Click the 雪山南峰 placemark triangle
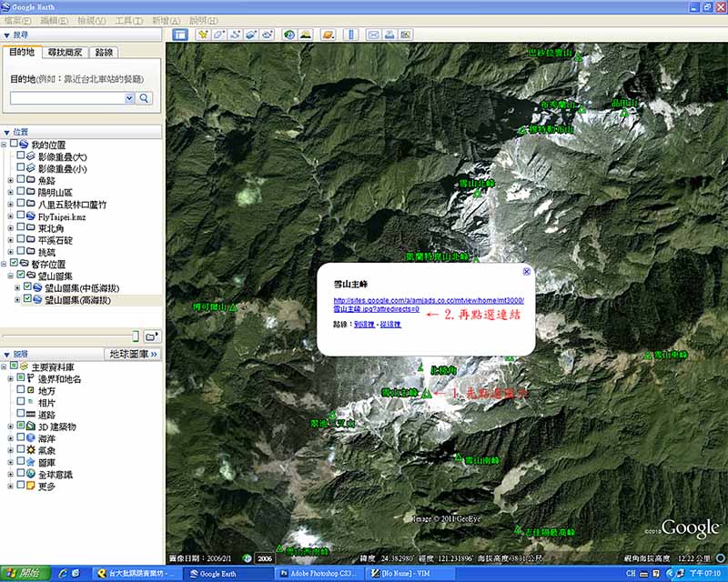 pos(459,457)
